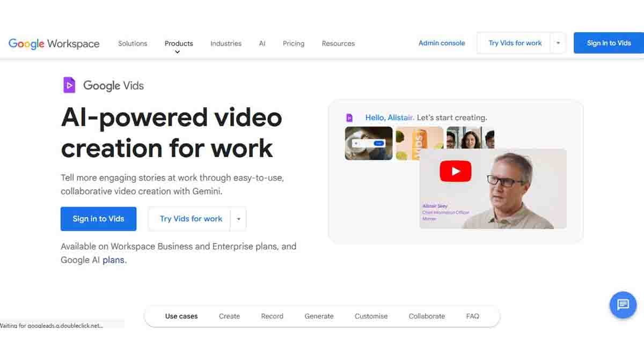Open the Resources menu item
The height and width of the screenshot is (362, 644).
point(338,43)
